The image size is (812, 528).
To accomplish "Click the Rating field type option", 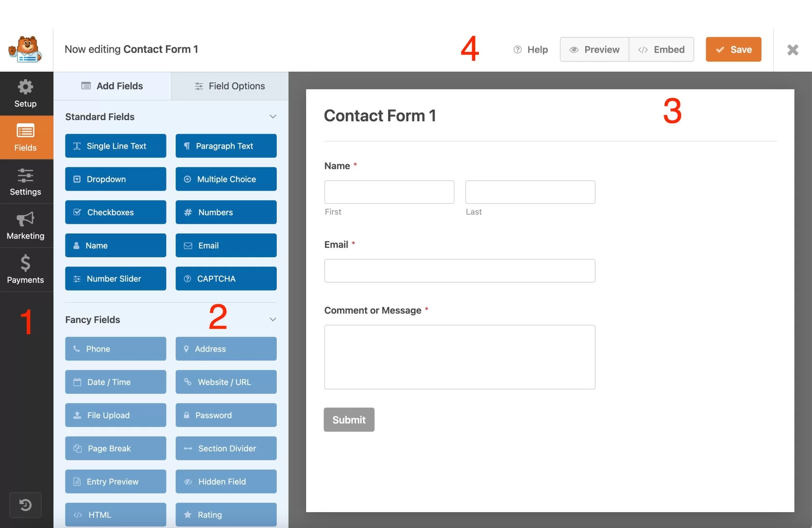I will (226, 514).
